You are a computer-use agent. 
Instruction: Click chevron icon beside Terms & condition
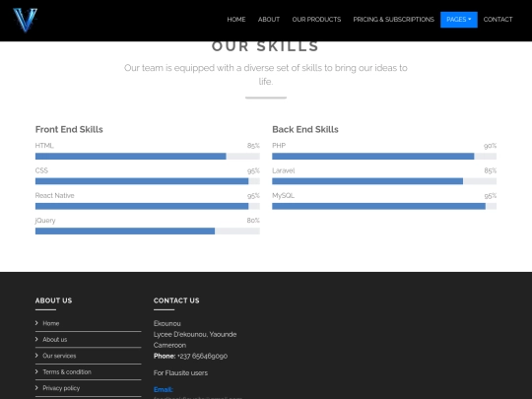click(36, 371)
